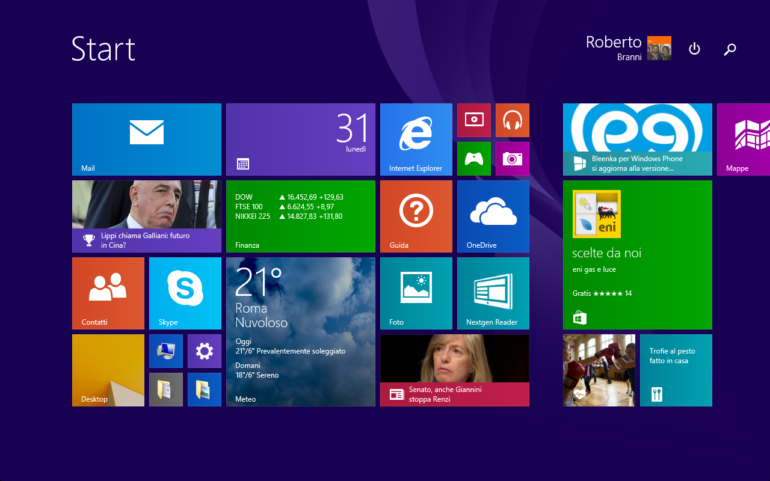Screen dimensions: 770x481
Task: Open the red Video tile
Action: click(474, 120)
